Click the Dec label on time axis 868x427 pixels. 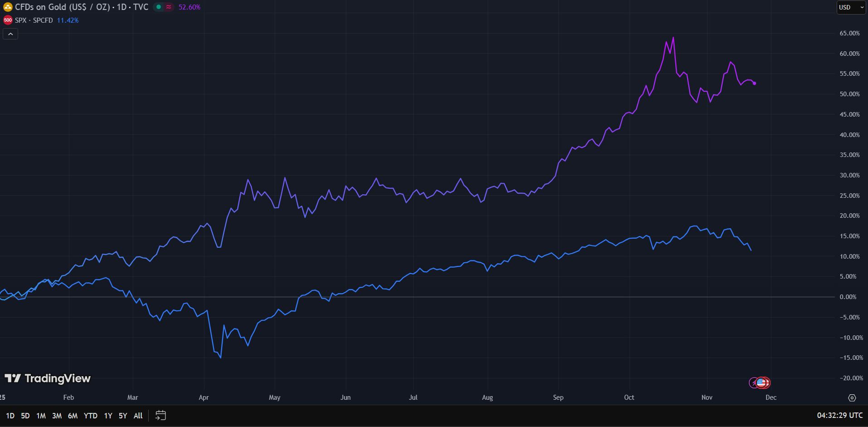[771, 398]
